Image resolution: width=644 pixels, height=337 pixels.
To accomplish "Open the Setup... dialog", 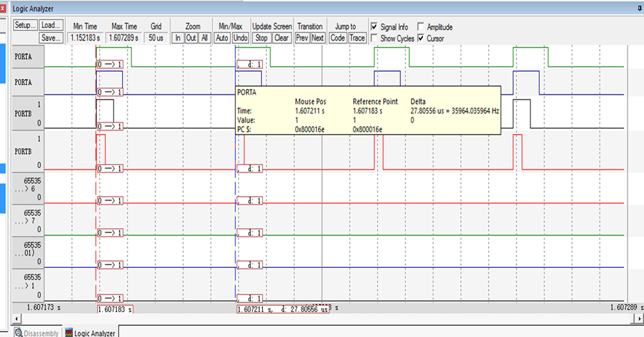I will coord(25,25).
